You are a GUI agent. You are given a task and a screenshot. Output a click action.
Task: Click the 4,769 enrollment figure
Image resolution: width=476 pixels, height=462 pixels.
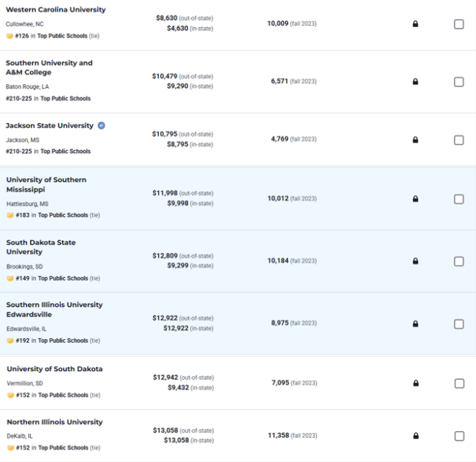click(x=279, y=139)
